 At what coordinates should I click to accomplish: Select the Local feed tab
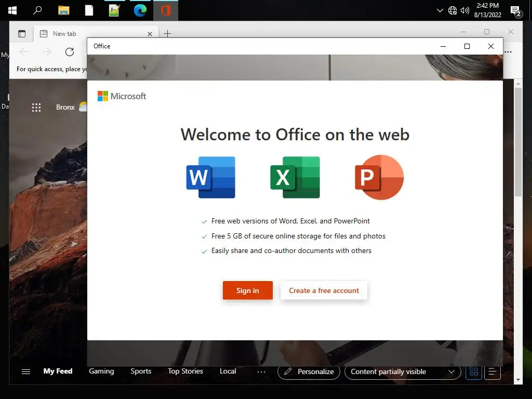tap(228, 371)
